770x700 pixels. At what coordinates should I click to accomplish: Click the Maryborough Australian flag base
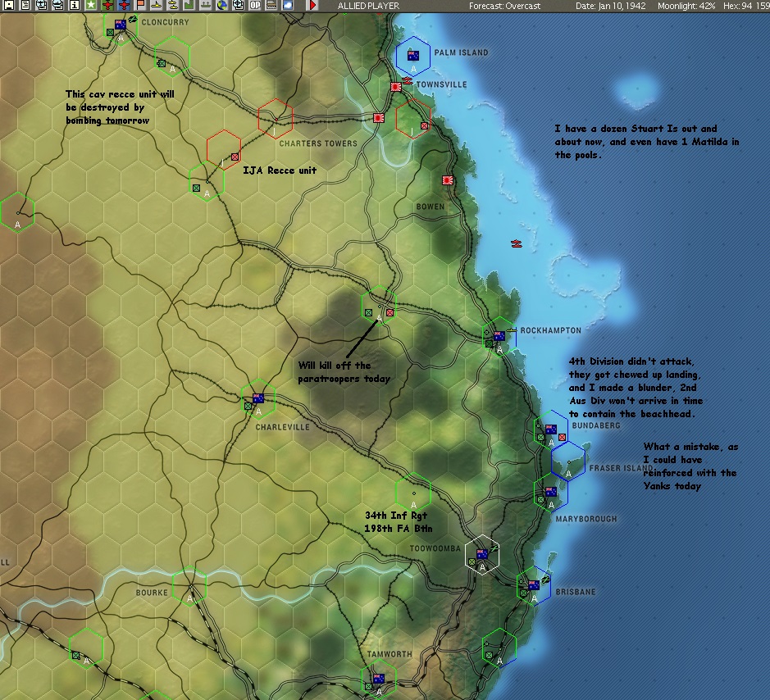pyautogui.click(x=551, y=491)
